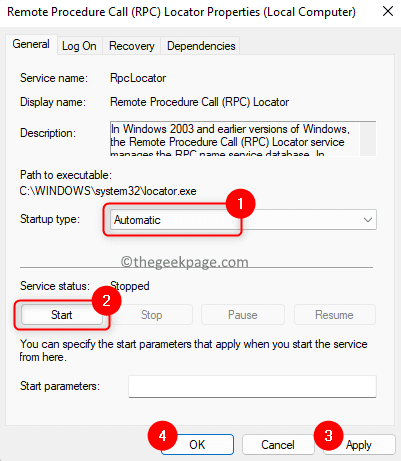This screenshot has height=461, width=401.
Task: Click the 'Service status:' label
Action: pos(55,286)
